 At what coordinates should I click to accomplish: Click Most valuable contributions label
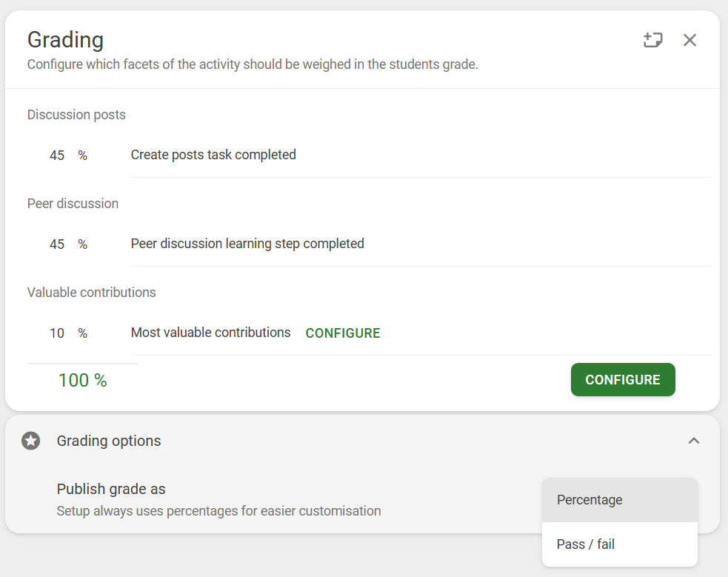pos(210,333)
